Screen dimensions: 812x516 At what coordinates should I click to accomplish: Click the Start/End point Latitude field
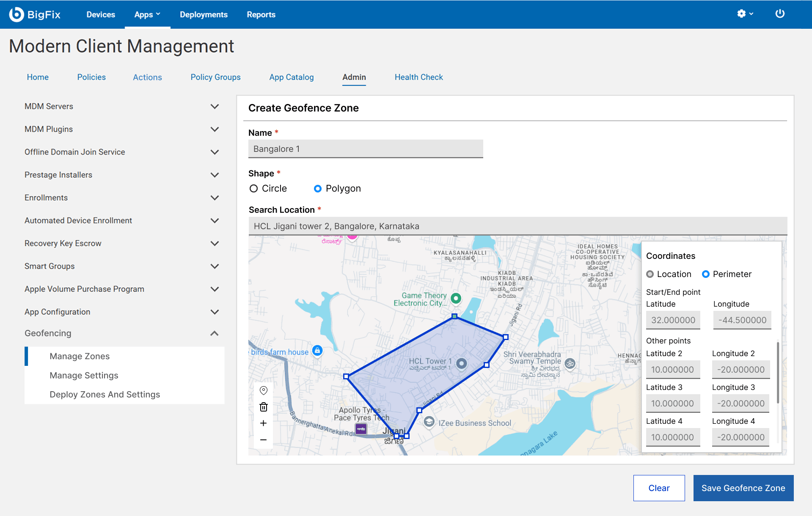click(673, 320)
